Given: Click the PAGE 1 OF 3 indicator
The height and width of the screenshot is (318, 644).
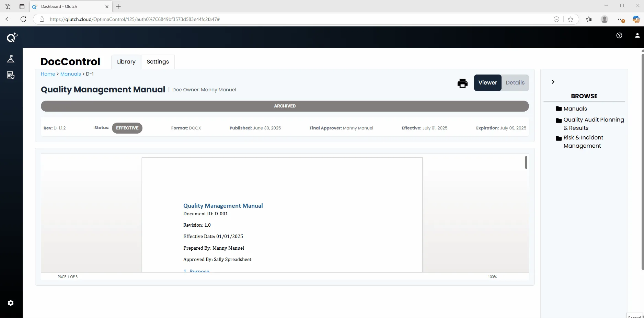Looking at the screenshot, I should pyautogui.click(x=68, y=277).
